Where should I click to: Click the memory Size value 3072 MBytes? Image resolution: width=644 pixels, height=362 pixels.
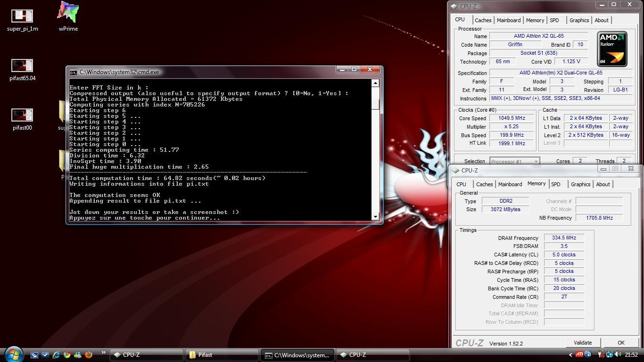505,209
